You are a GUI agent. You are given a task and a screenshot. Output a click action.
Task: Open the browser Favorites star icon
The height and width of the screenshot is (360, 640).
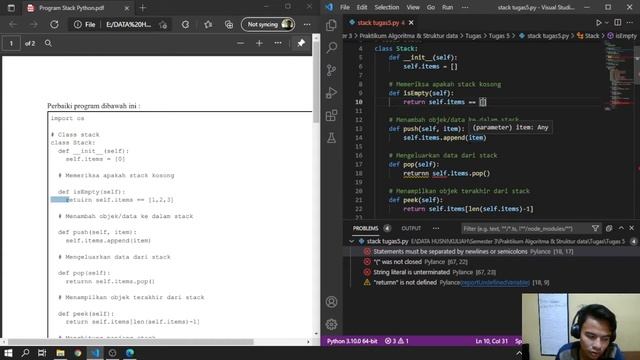pos(208,24)
